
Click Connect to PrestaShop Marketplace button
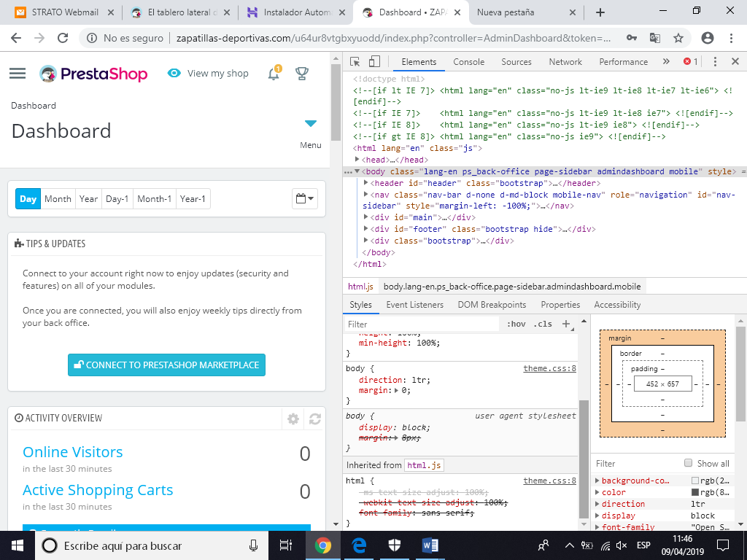(166, 365)
